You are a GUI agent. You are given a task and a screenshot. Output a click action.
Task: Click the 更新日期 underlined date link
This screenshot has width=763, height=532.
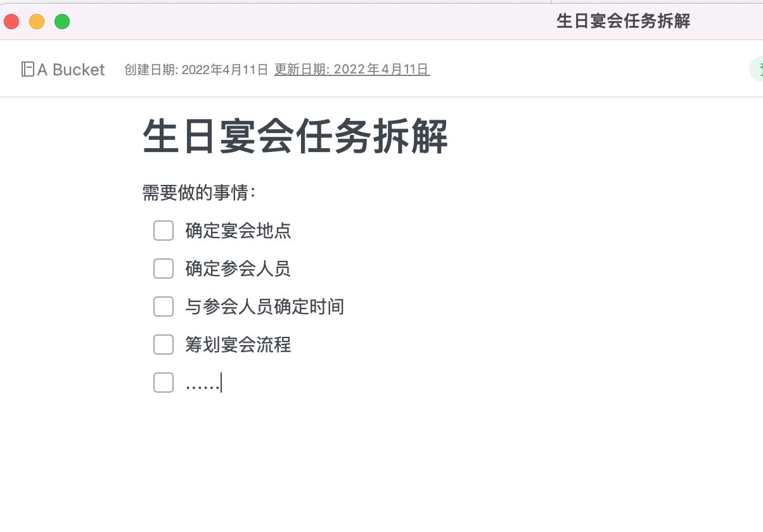(x=352, y=70)
